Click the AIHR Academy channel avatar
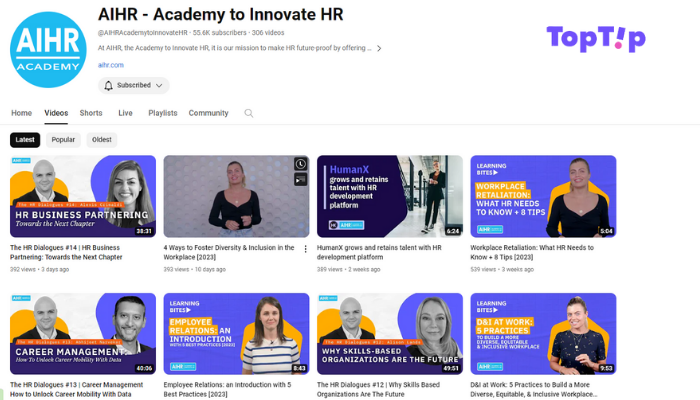Image resolution: width=700 pixels, height=400 pixels. tap(48, 50)
